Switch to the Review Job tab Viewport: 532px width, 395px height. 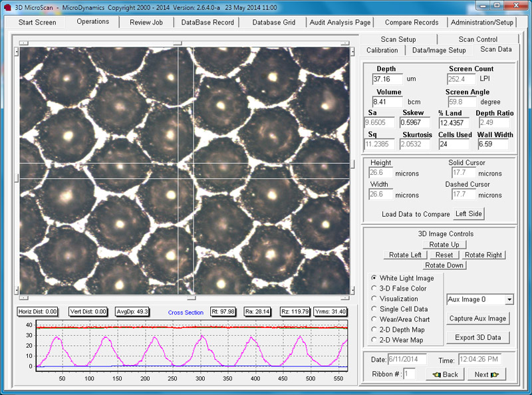(145, 22)
